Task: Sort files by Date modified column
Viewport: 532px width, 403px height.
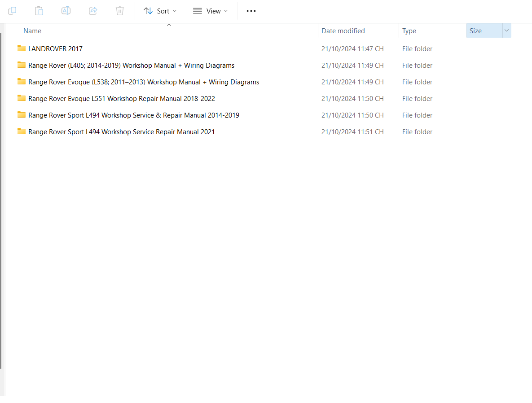Action: [343, 31]
